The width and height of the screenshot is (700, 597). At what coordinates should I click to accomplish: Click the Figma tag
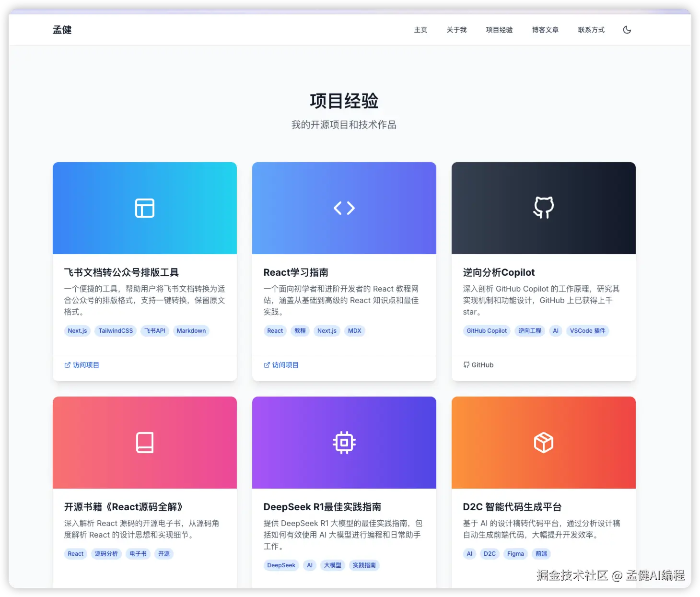point(516,554)
